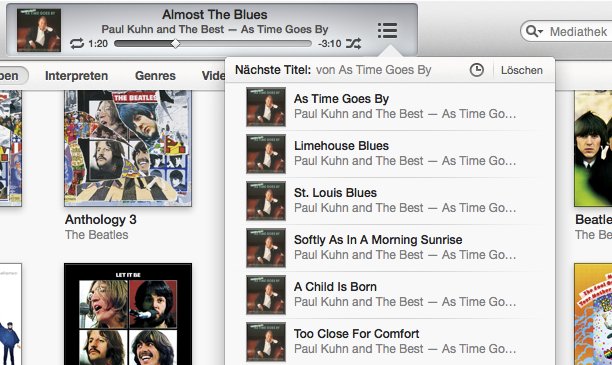This screenshot has width=612, height=365.
Task: Toggle the shuffle icon beside -3:10
Action: coord(353,43)
